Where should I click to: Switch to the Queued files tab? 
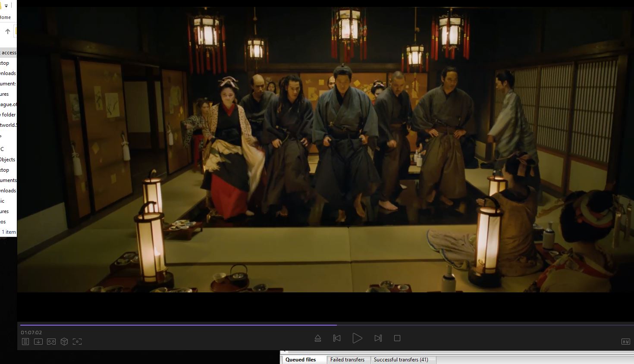tap(301, 360)
